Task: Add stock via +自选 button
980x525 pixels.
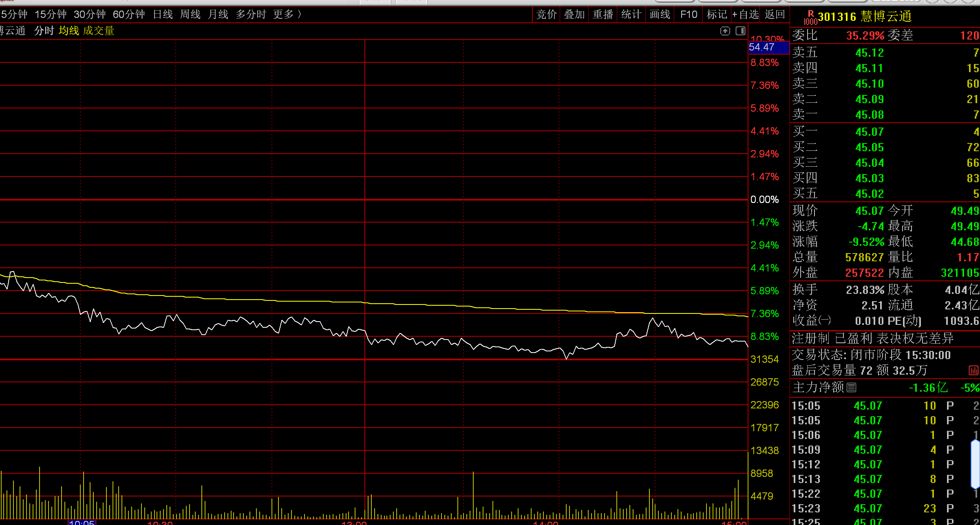Action: [745, 15]
